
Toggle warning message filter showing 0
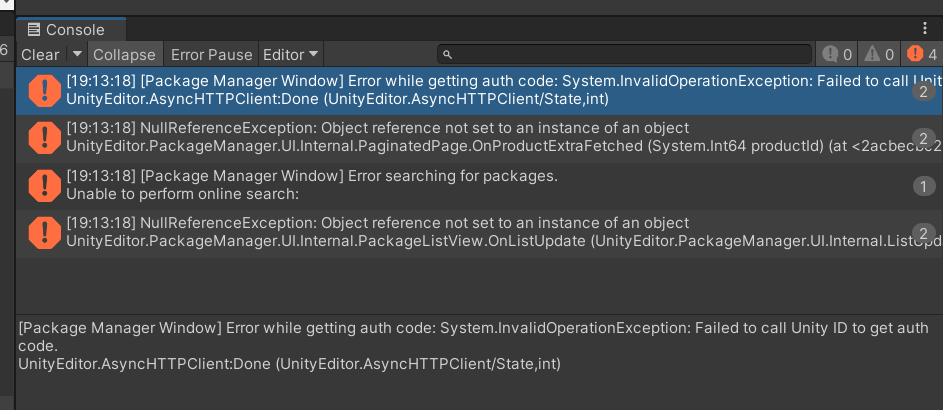point(879,54)
